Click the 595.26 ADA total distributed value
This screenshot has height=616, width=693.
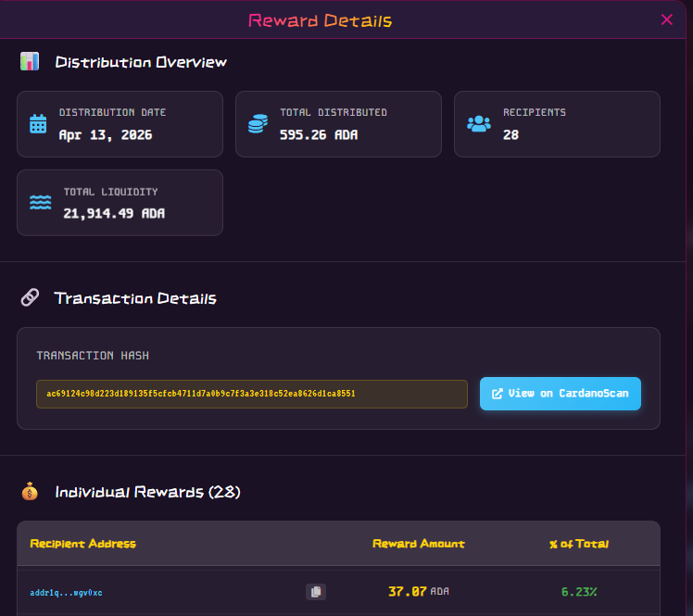[319, 134]
